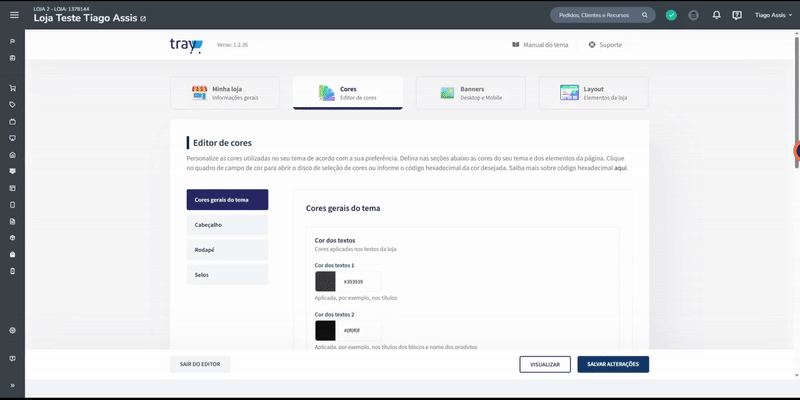This screenshot has height=400, width=800.
Task: Open the help question bubble icon
Action: 737,15
